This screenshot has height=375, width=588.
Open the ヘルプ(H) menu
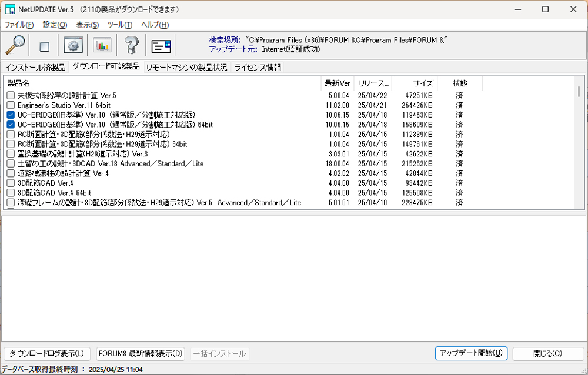pos(155,25)
